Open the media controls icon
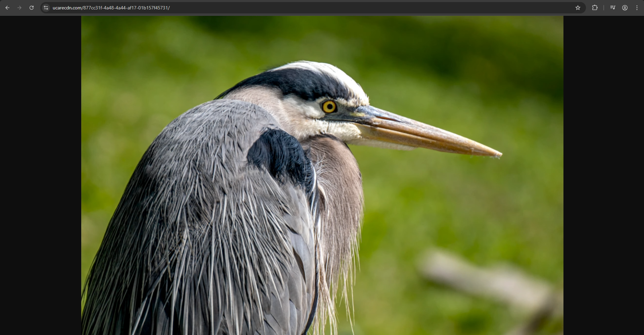Screen dimensions: 644x335 612,8
